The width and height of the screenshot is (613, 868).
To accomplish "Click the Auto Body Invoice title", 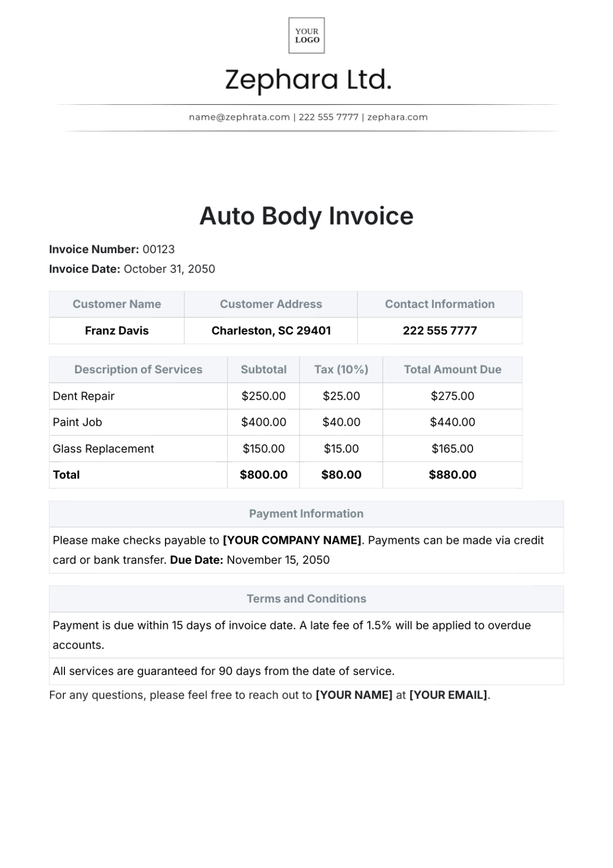I will tap(306, 215).
